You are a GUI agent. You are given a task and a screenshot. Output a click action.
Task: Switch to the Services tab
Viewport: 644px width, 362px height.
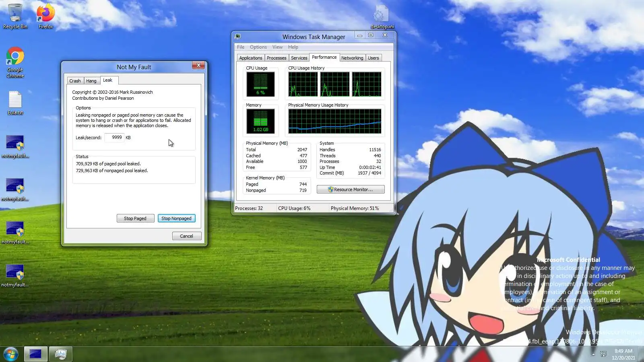299,58
